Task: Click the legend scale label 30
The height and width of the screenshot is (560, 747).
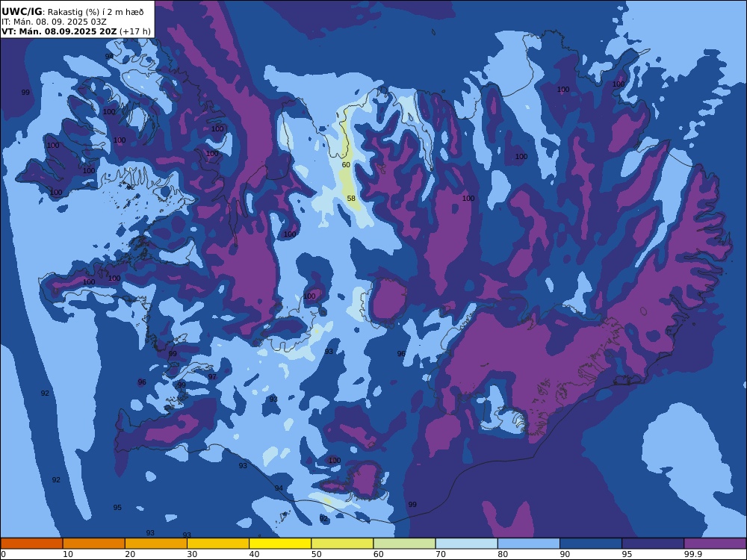Action: tap(192, 554)
